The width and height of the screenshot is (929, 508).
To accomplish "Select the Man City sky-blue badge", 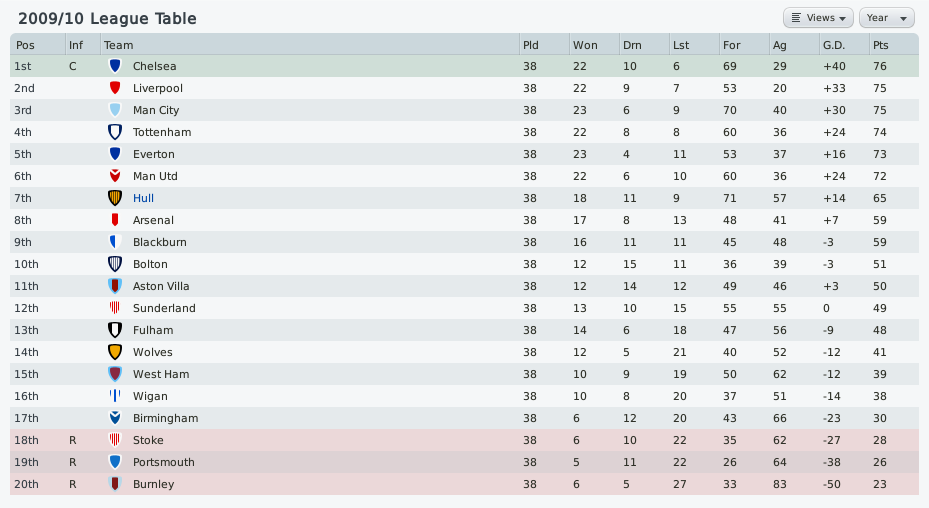I will pyautogui.click(x=115, y=110).
